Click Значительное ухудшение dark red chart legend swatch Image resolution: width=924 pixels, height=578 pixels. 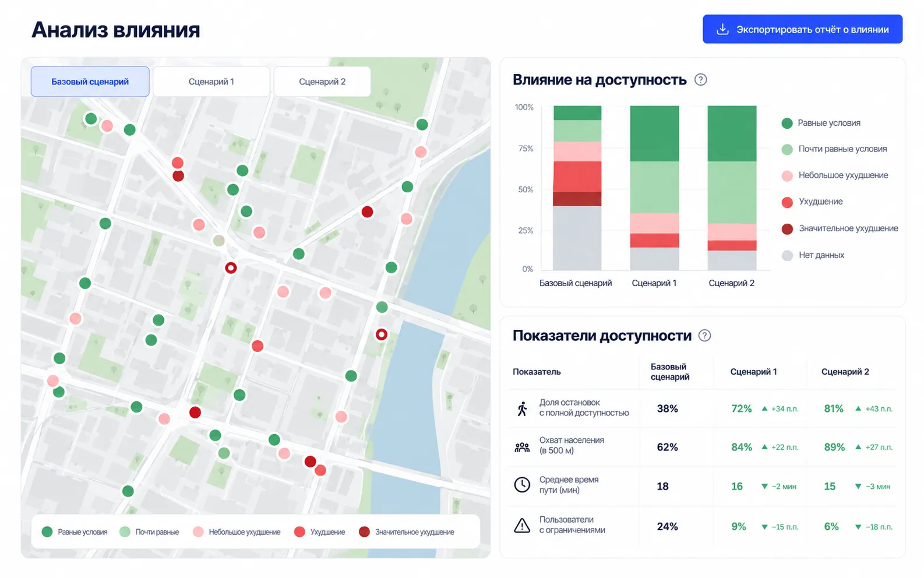pos(787,229)
